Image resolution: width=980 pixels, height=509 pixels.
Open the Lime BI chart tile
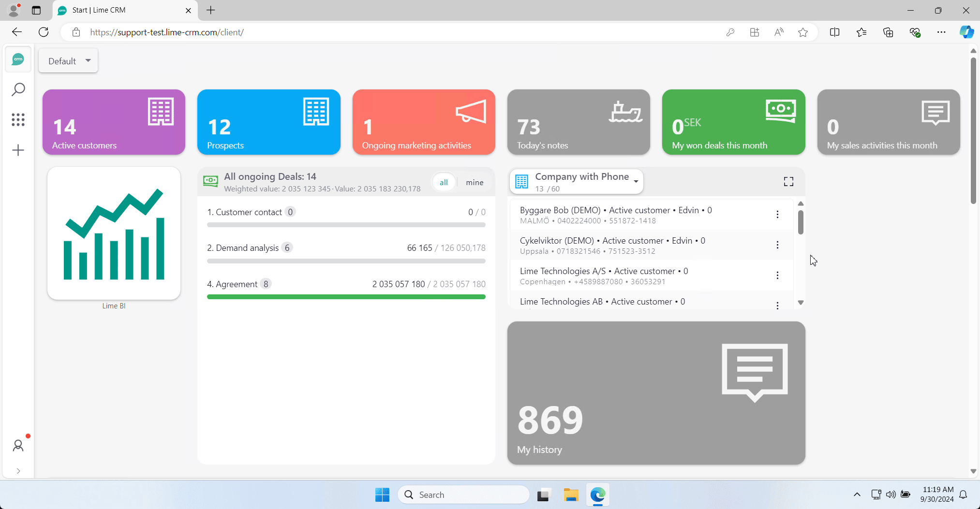[x=114, y=233]
